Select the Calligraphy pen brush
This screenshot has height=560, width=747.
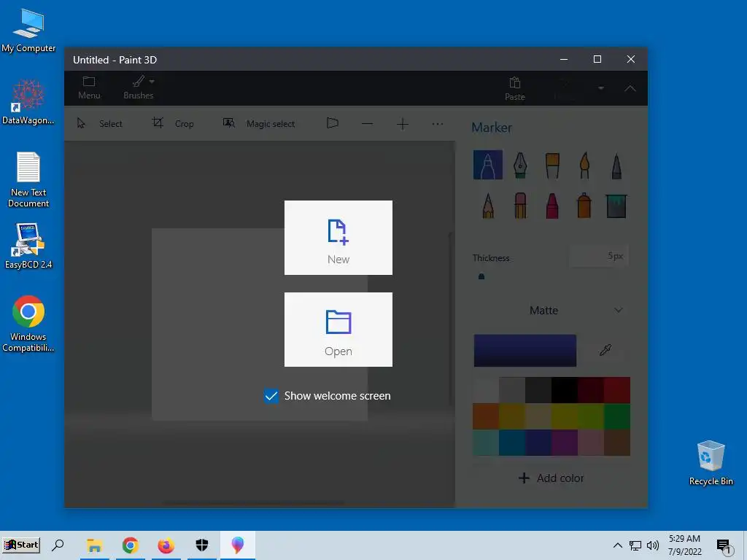[520, 165]
